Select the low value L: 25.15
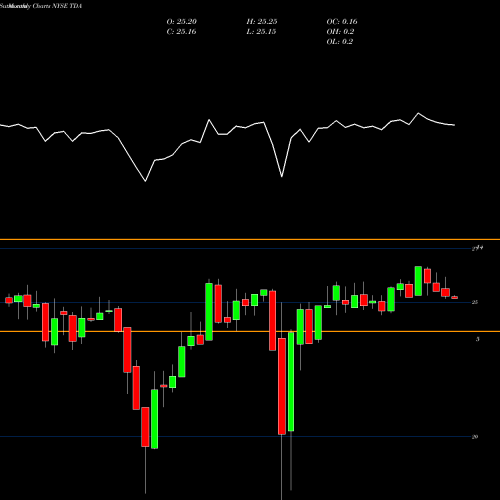The width and height of the screenshot is (500, 500). tap(261, 32)
